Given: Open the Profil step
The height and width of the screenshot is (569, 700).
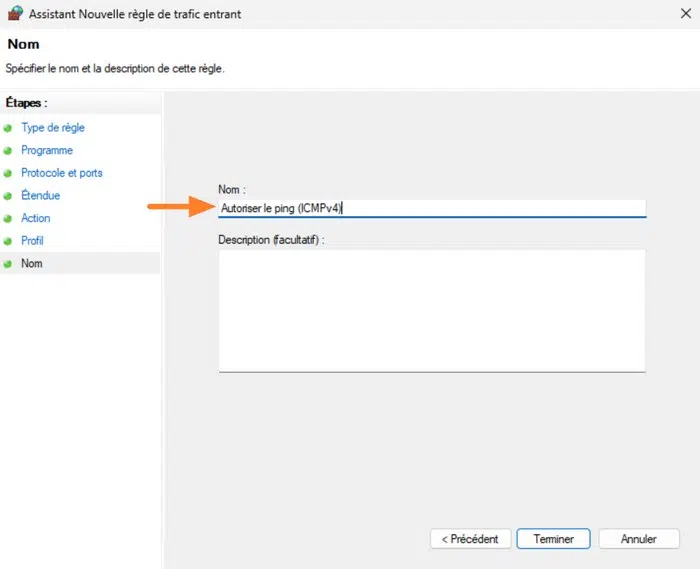Looking at the screenshot, I should pos(32,241).
